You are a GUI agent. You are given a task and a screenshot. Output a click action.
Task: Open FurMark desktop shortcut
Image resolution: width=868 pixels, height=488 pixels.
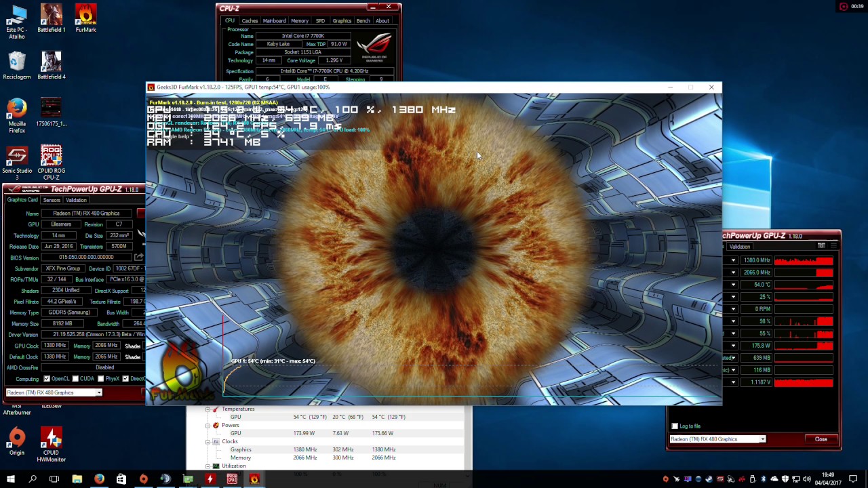pyautogui.click(x=85, y=18)
